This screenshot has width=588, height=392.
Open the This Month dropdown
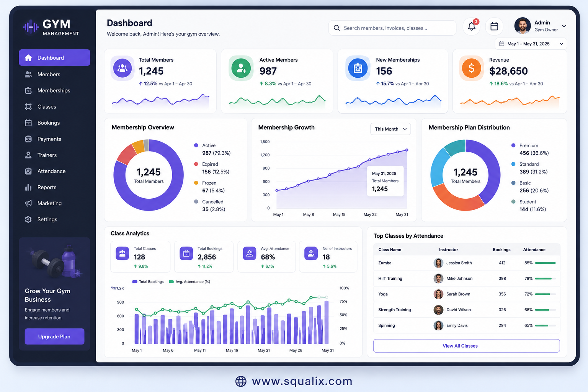point(390,129)
